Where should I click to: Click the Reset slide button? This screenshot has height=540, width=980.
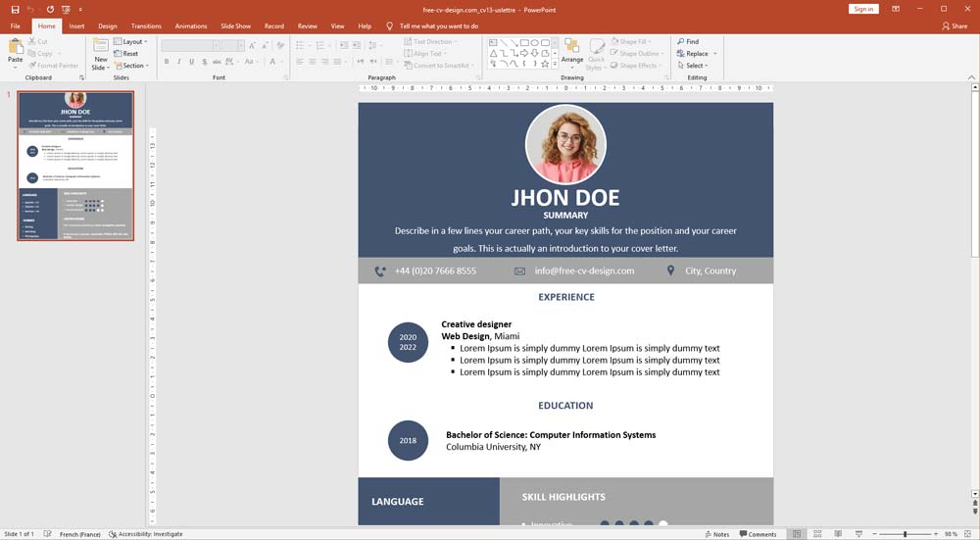pyautogui.click(x=126, y=53)
